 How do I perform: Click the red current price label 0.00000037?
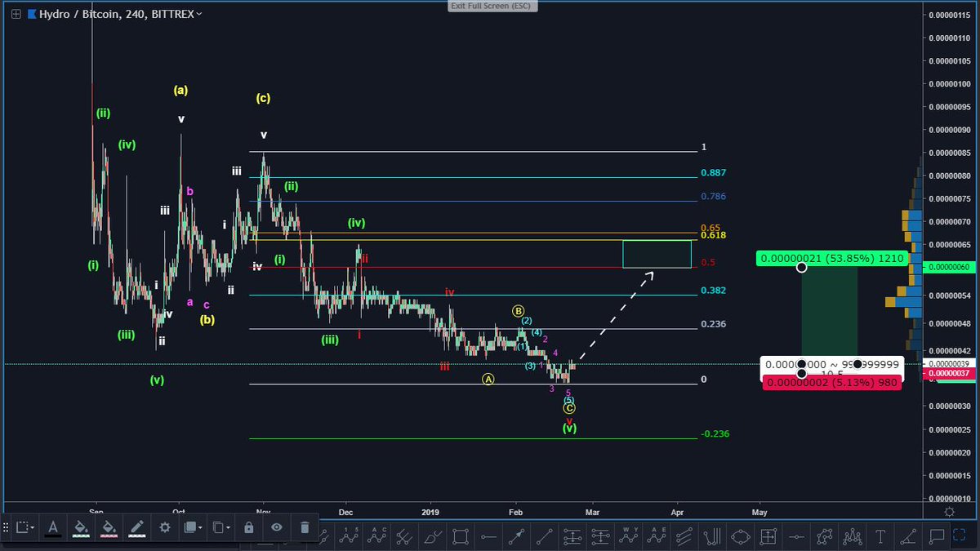click(x=951, y=374)
